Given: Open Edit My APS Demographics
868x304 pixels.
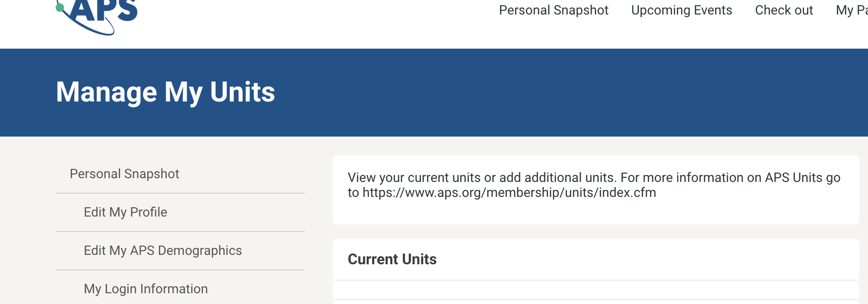Looking at the screenshot, I should coord(162,251).
